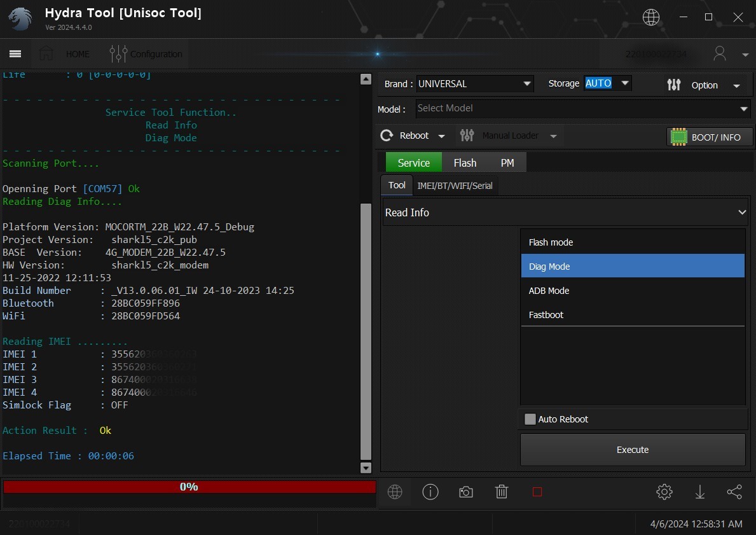Click the globe icon in bottom toolbar
Screen dimensions: 756x535
[x=395, y=492]
